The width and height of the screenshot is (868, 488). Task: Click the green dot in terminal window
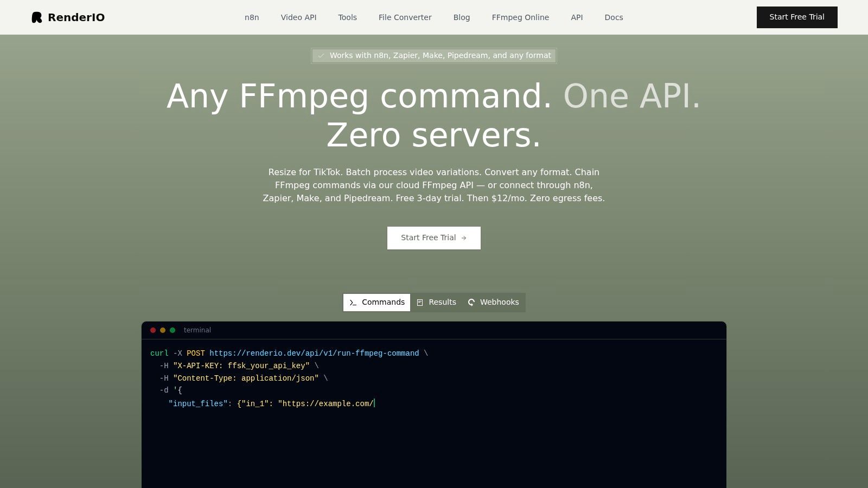point(173,330)
